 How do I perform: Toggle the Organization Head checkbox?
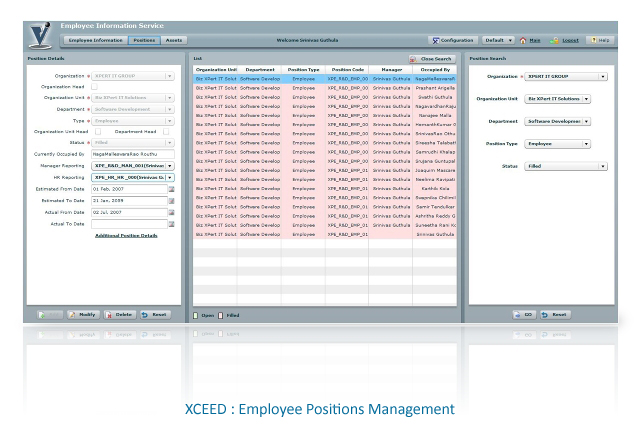(x=95, y=87)
